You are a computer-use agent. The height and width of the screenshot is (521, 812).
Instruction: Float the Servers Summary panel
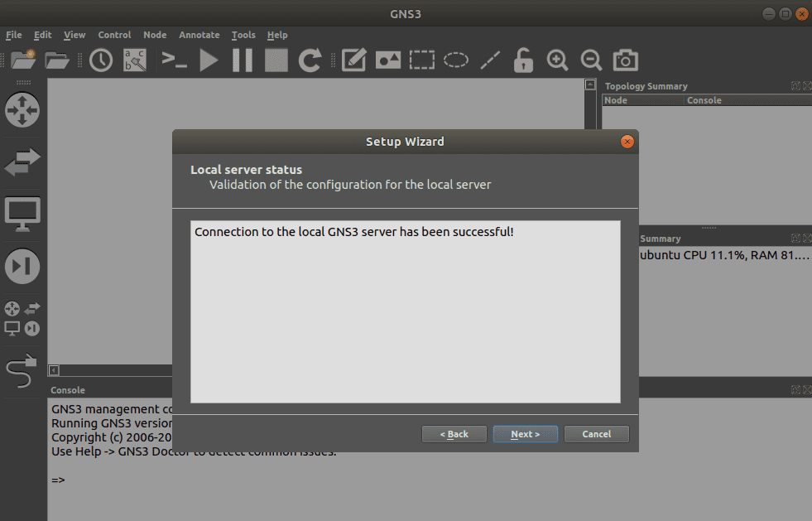795,238
